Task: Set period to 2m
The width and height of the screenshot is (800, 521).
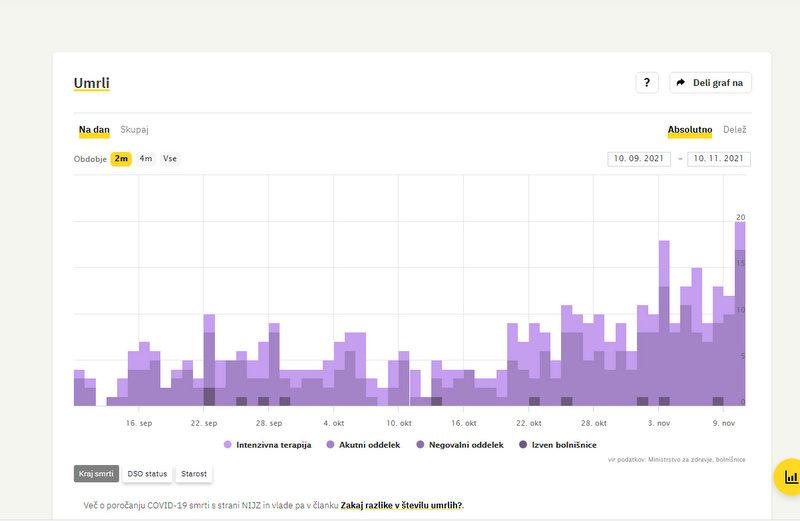Action: click(x=121, y=158)
